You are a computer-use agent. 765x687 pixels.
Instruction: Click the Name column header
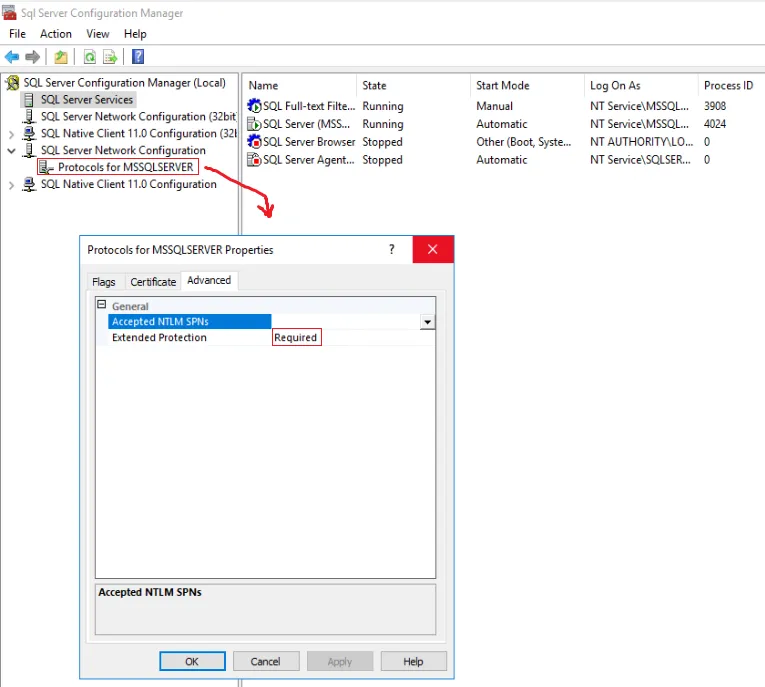263,85
